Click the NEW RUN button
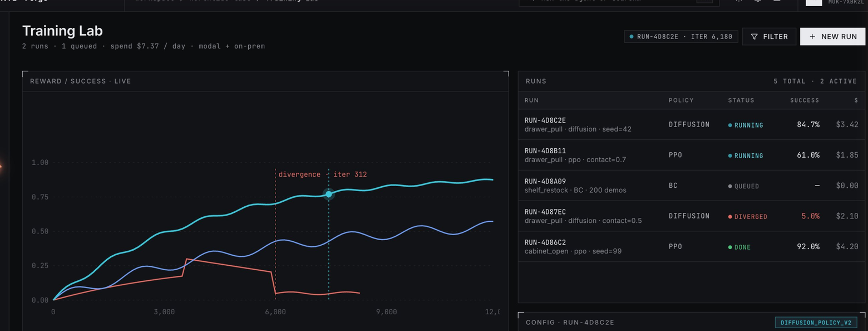This screenshot has height=331, width=868. click(x=832, y=37)
